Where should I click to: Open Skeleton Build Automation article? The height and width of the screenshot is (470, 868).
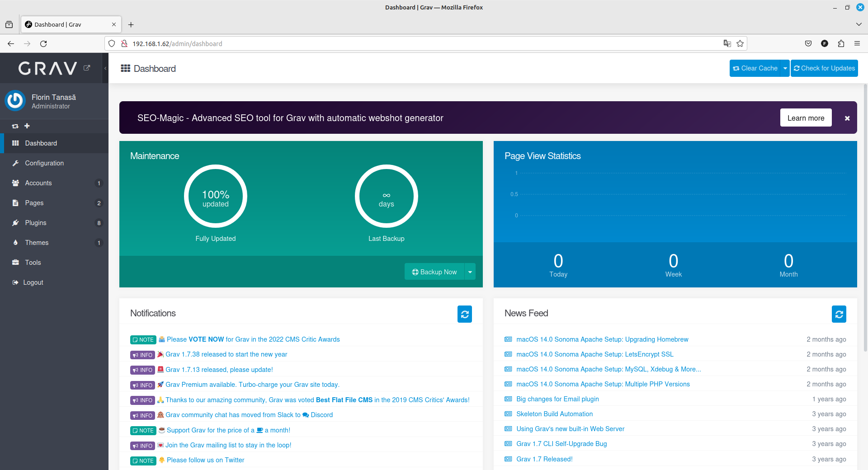tap(554, 414)
